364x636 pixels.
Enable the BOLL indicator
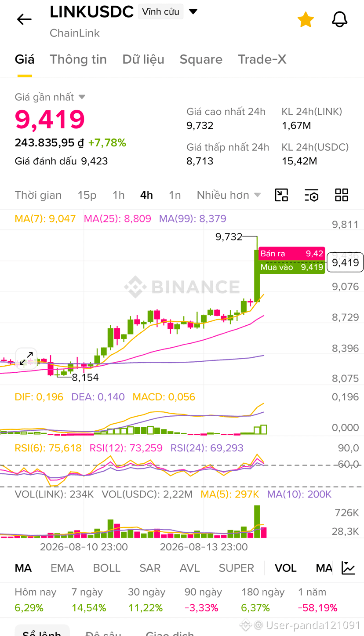click(x=107, y=568)
